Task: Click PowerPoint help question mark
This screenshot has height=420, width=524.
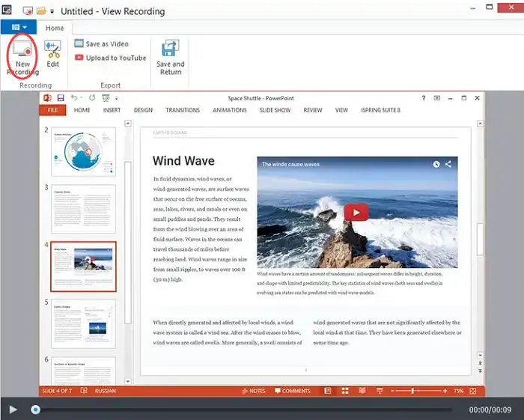Action: coord(424,98)
